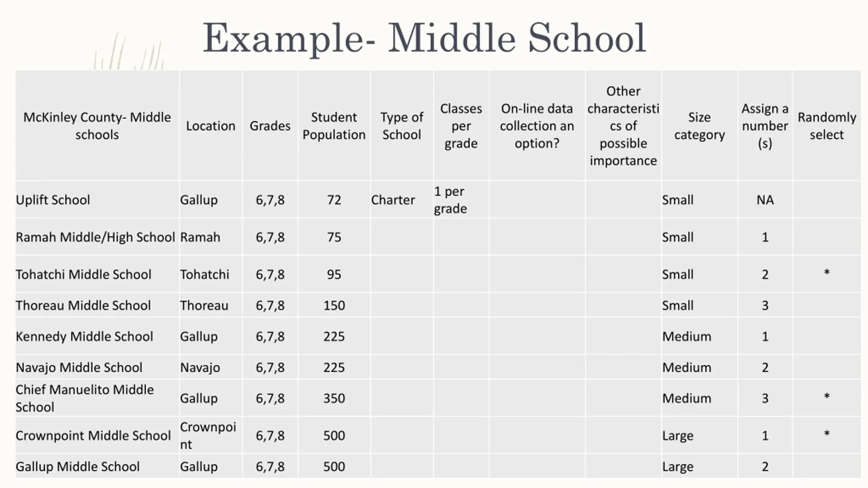Select the "Thoreau Middle School" name cell
This screenshot has height=488, width=868.
(x=83, y=306)
